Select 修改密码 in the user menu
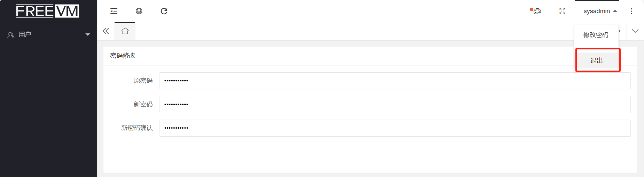The width and height of the screenshot is (644, 177). pyautogui.click(x=596, y=35)
